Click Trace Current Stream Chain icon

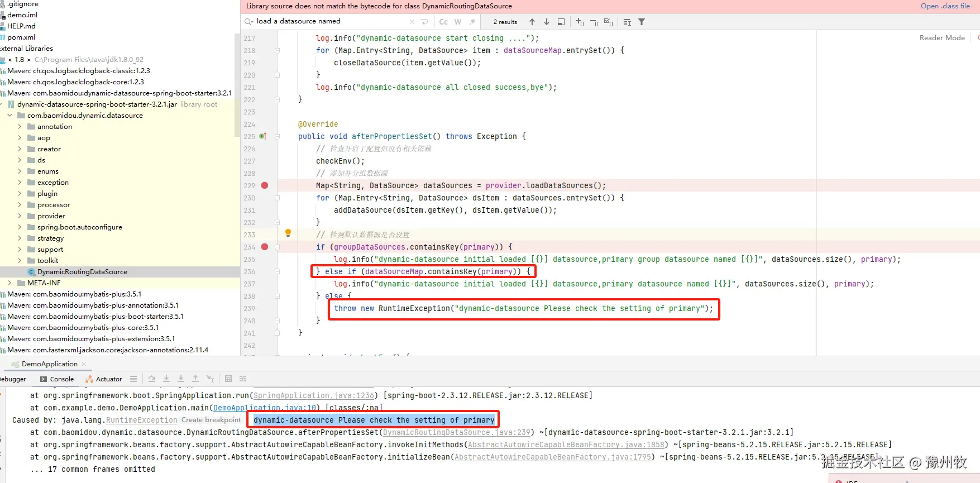click(243, 379)
